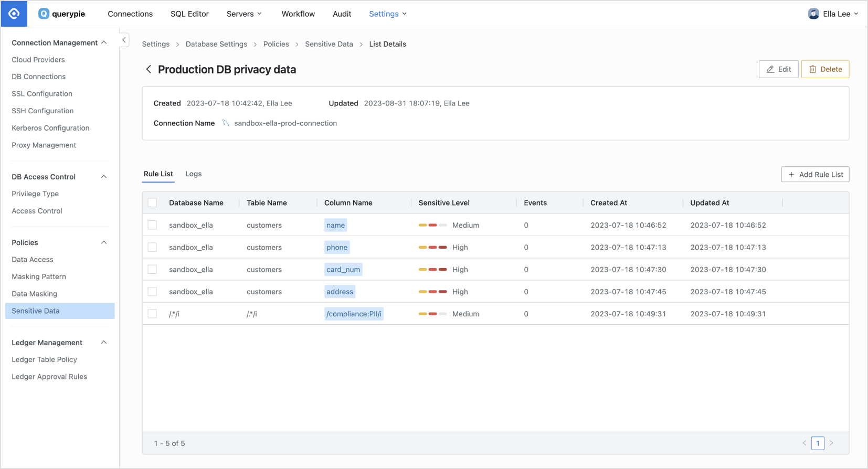The width and height of the screenshot is (868, 469).
Task: Open Data Access in sidebar
Action: [x=33, y=260]
